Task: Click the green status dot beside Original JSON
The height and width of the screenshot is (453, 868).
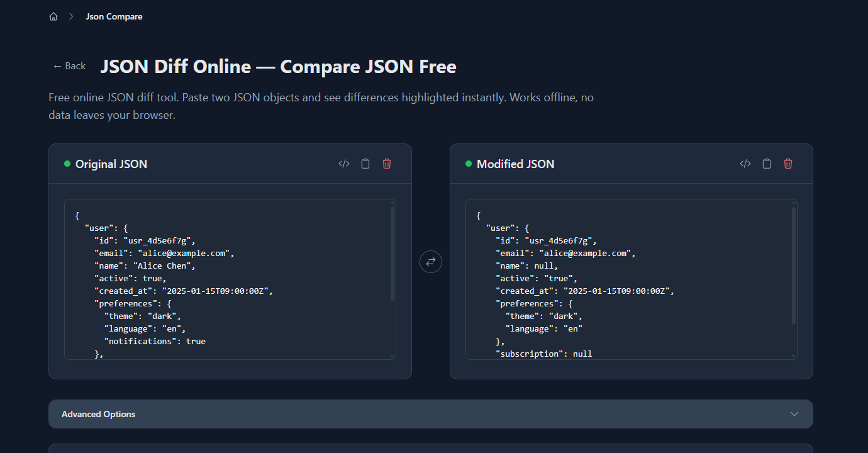Action: 67,164
